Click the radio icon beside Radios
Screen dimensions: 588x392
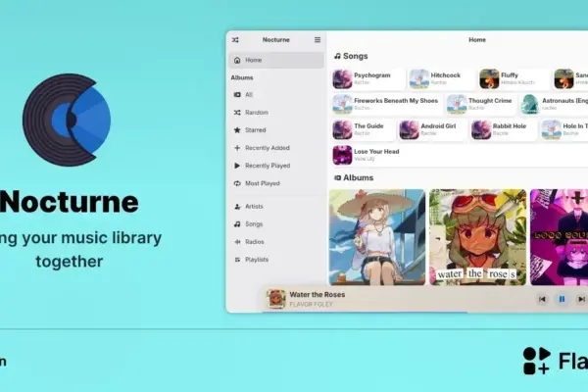[x=237, y=242]
